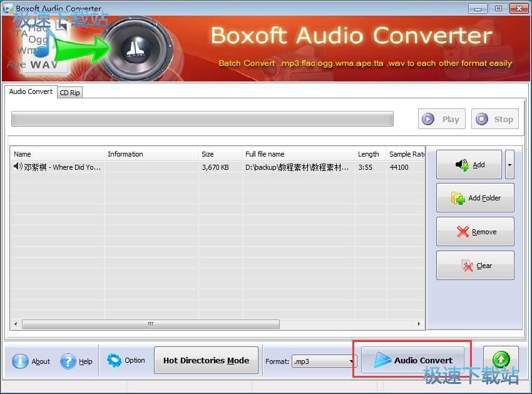Image resolution: width=532 pixels, height=394 pixels.
Task: Select the 邓紫棋 song row in list
Action: [58, 167]
